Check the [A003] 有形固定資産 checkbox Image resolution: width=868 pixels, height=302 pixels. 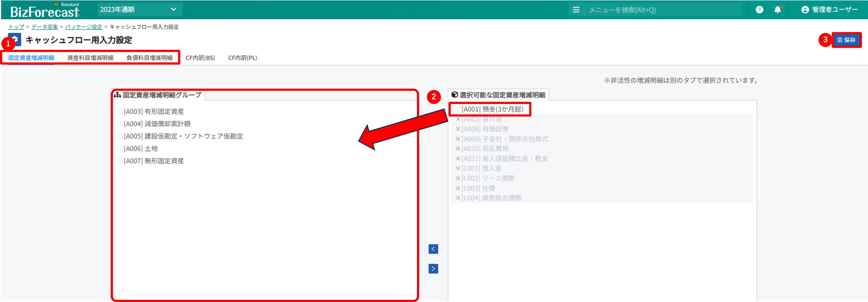(x=120, y=111)
